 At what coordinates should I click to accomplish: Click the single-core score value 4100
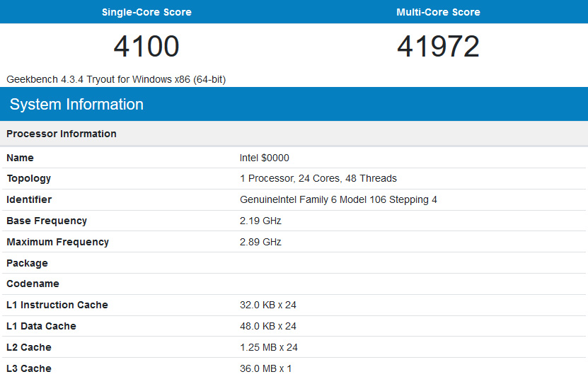click(x=146, y=47)
